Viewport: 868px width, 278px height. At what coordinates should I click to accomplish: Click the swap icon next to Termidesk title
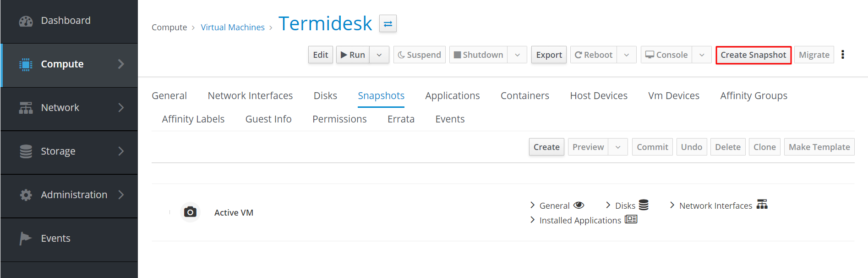(388, 24)
